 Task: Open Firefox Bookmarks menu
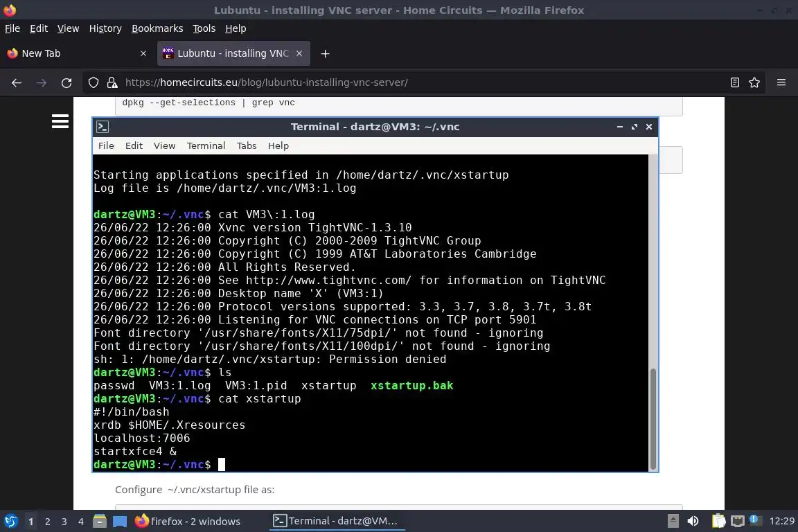157,28
